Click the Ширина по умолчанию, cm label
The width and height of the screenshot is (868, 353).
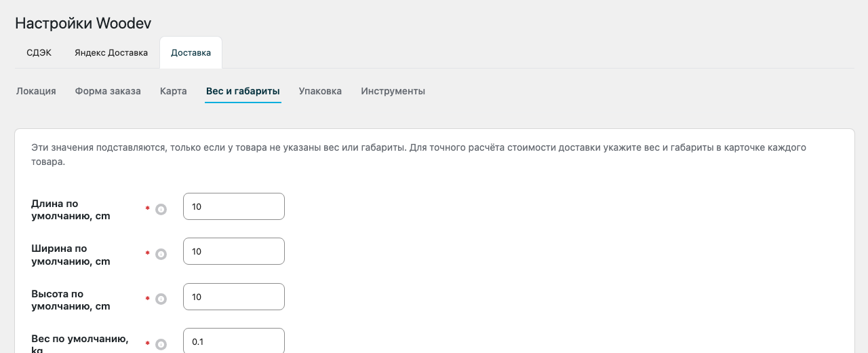pyautogui.click(x=71, y=255)
